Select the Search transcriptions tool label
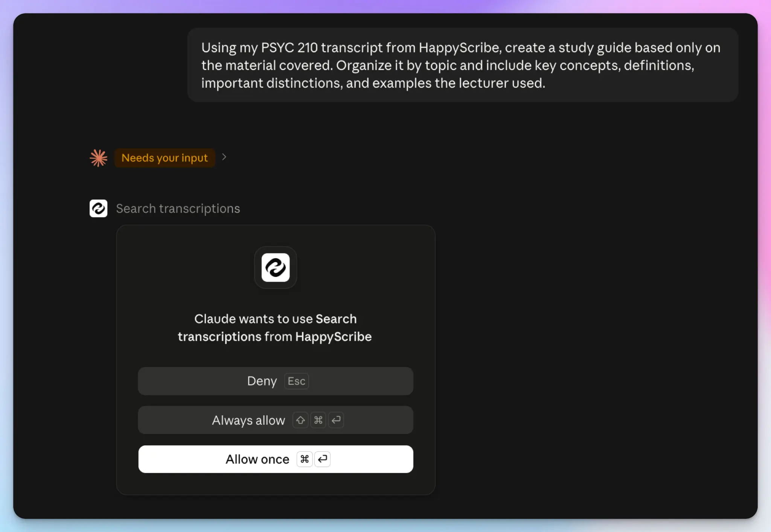This screenshot has width=771, height=532. tap(178, 209)
